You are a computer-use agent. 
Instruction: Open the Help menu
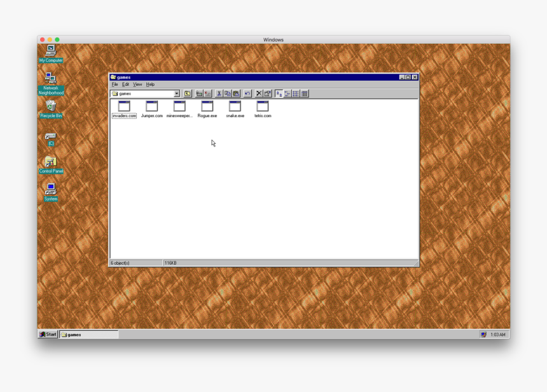pos(150,85)
